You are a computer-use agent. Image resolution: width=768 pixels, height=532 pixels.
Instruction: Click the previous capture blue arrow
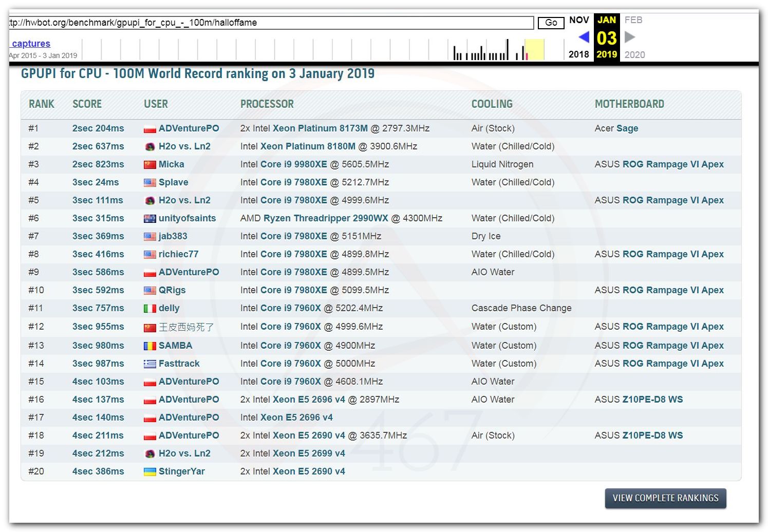[584, 37]
